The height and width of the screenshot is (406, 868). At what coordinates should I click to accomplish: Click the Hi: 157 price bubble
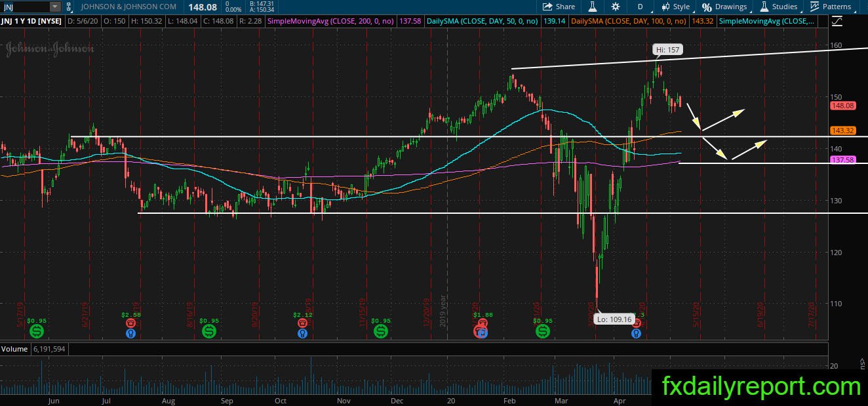point(667,50)
